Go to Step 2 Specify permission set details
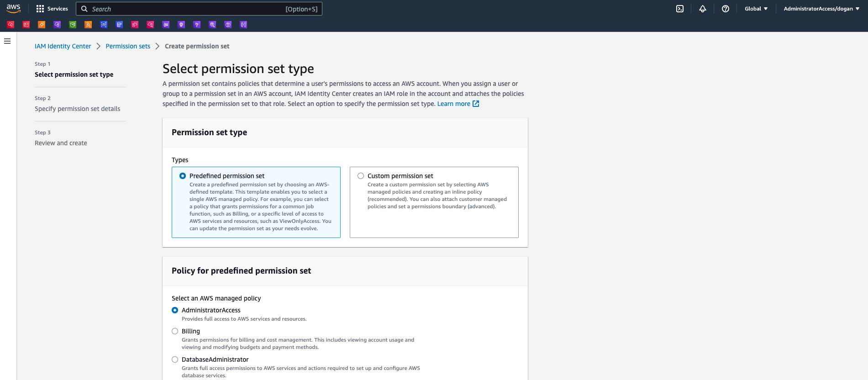 coord(78,109)
